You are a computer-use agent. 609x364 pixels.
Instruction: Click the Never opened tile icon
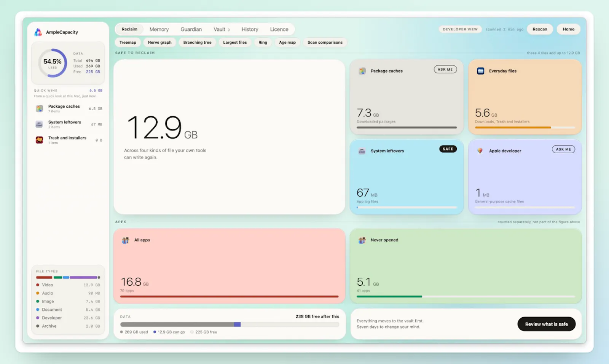click(362, 240)
